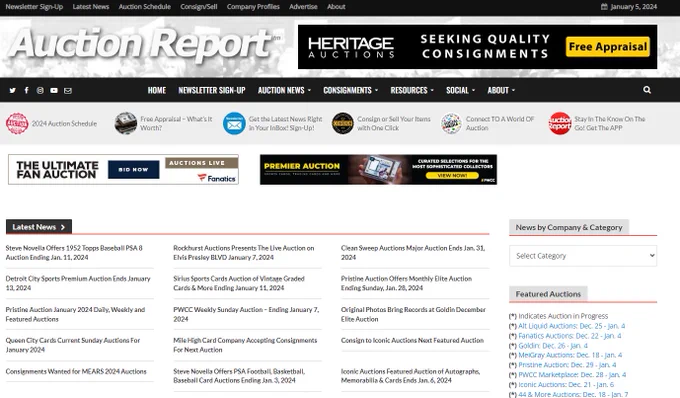Viewport: 680px width, 398px height.
Task: Open the Twitter social icon
Action: pos(13,90)
